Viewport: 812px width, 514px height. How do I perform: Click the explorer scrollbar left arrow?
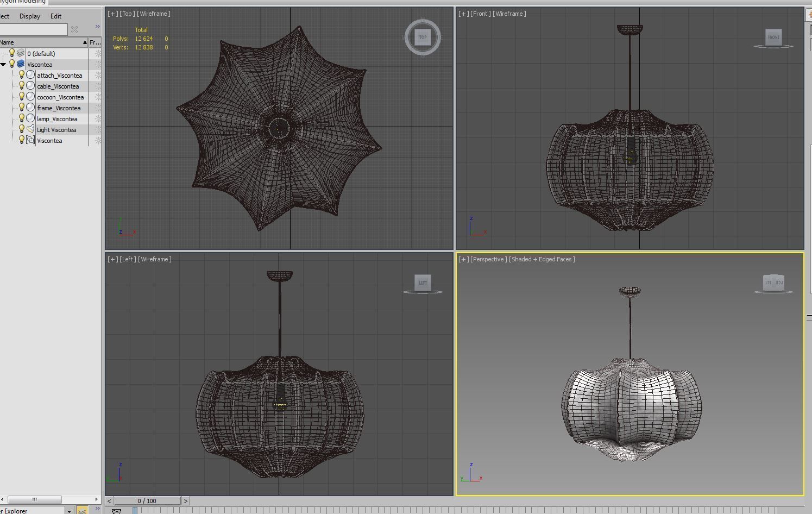click(2, 499)
